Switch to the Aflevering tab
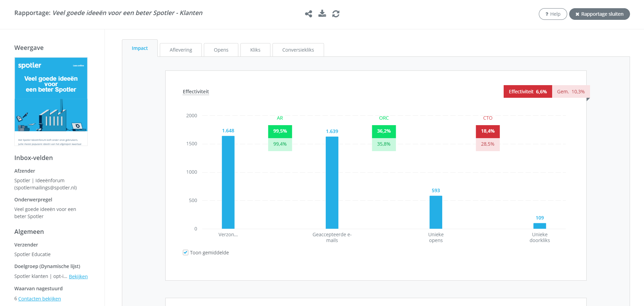Viewport: 644px width, 306px height. click(181, 50)
